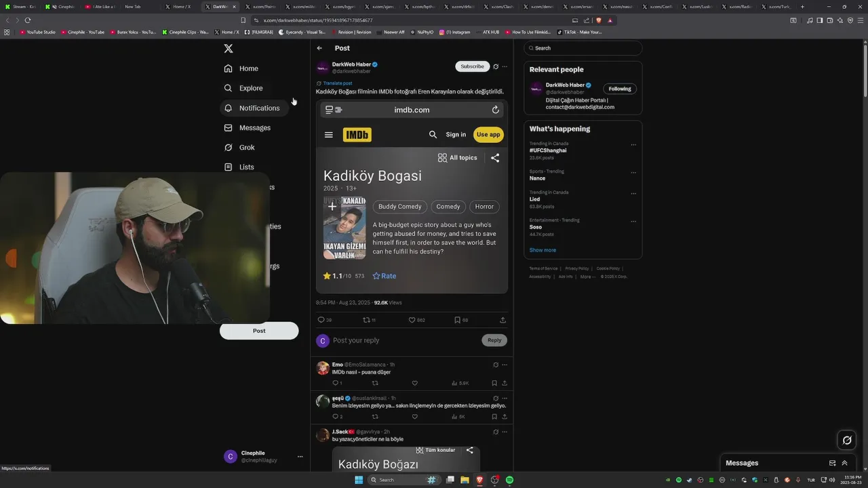Open Emo's profile avatar
Viewport: 868px width, 488px height.
[323, 368]
